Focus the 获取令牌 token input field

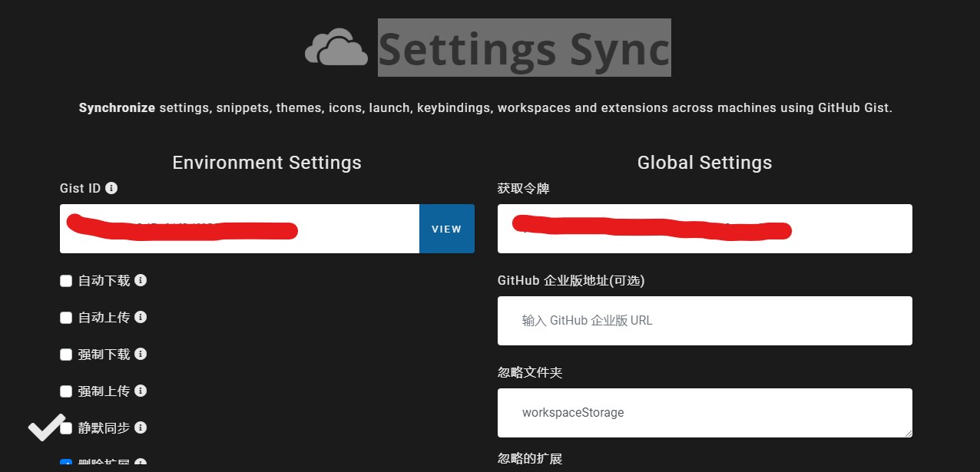705,229
